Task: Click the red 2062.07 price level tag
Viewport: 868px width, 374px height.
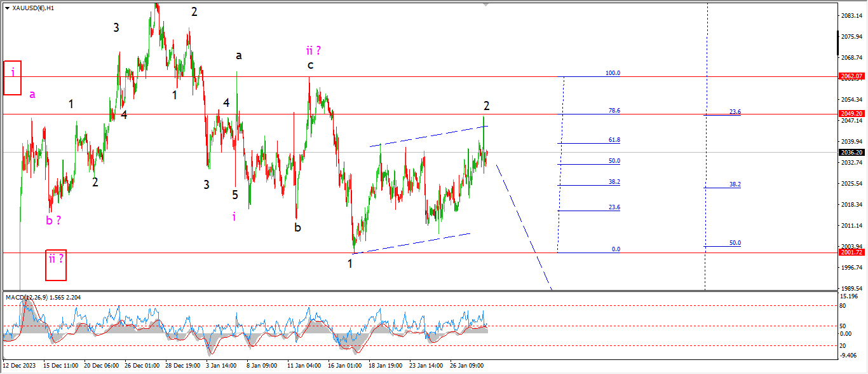Action: coord(850,76)
